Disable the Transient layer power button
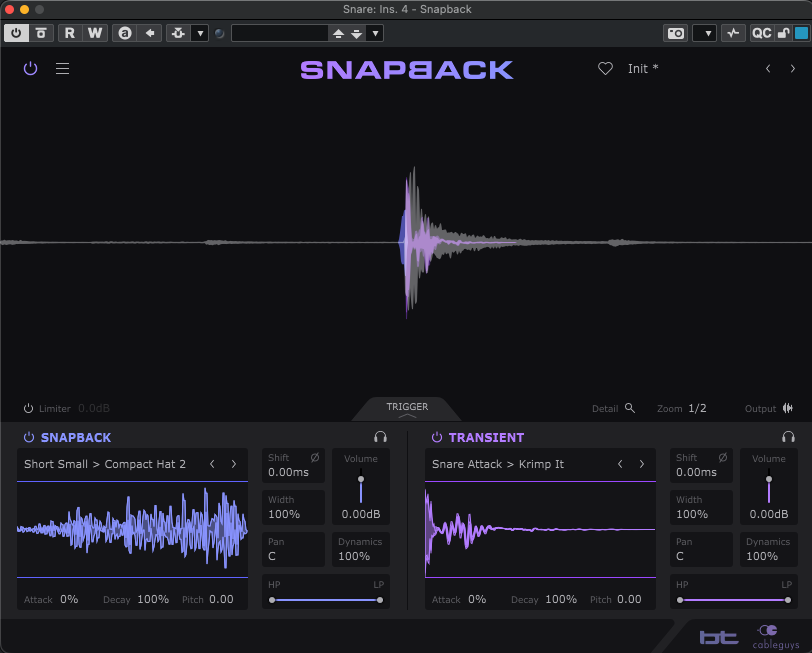Screen dimensions: 812x653 (x=436, y=438)
